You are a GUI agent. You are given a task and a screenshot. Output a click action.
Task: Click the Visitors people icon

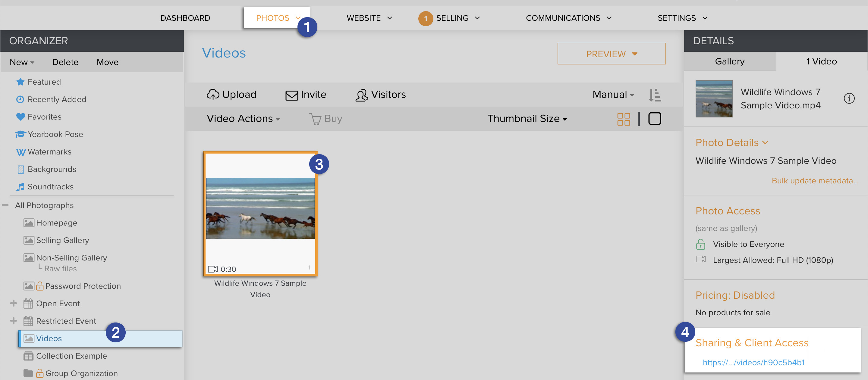point(362,95)
